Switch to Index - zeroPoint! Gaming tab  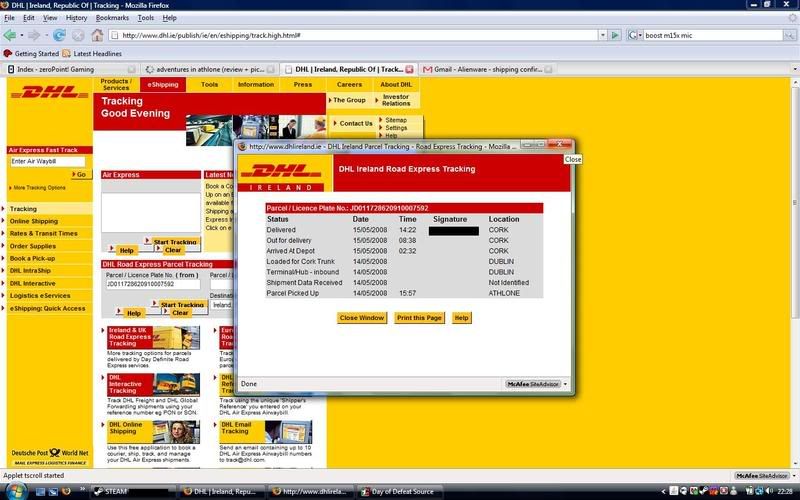68,69
